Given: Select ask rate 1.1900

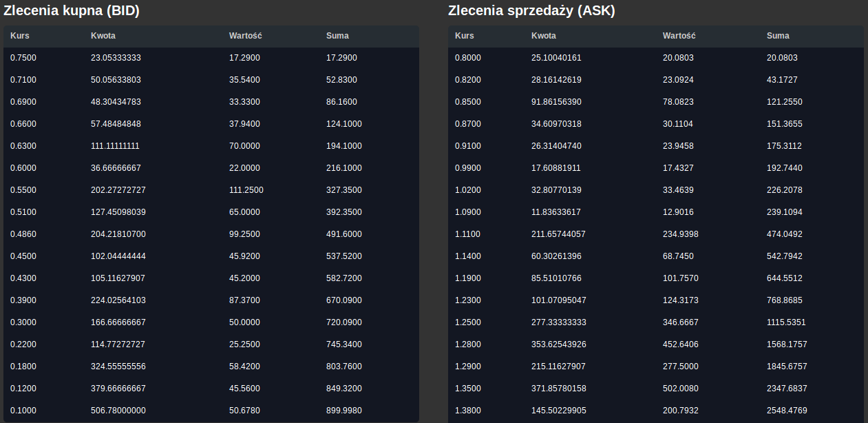Looking at the screenshot, I should [x=468, y=278].
